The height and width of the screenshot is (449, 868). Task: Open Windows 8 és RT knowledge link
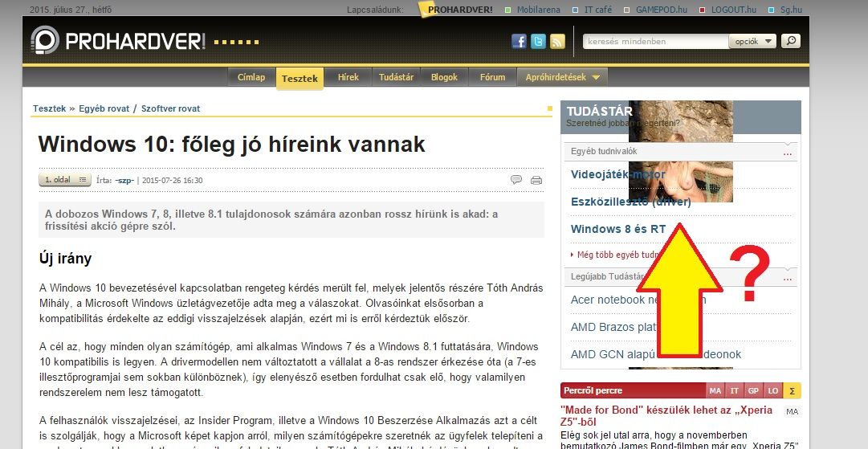(x=618, y=229)
